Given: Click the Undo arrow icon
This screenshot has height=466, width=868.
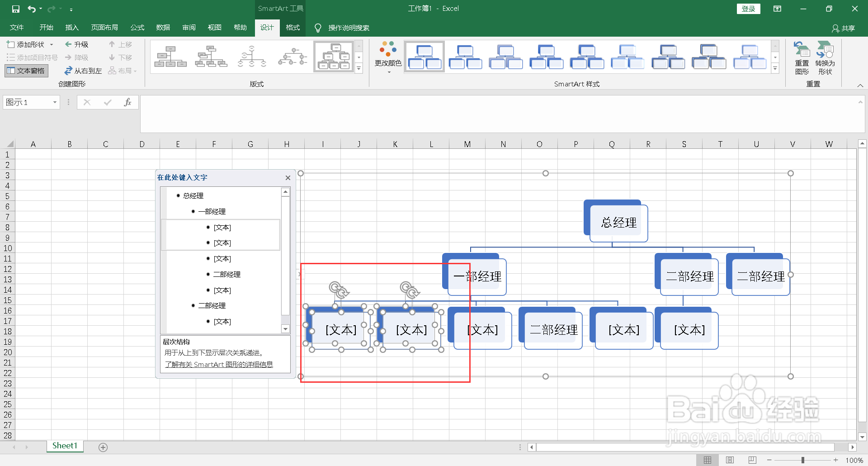Looking at the screenshot, I should pyautogui.click(x=32, y=9).
